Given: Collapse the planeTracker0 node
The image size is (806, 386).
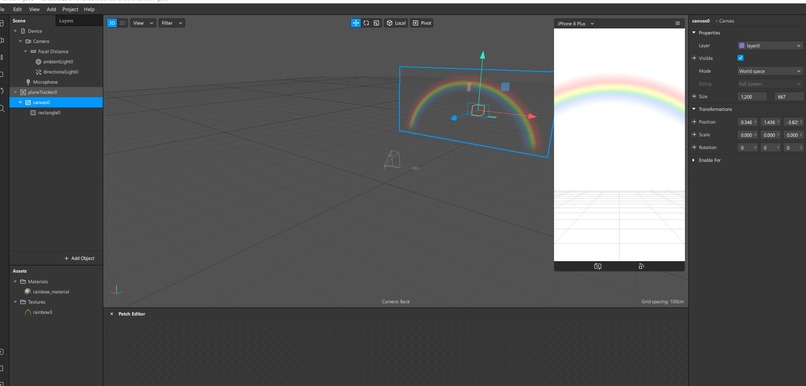Looking at the screenshot, I should tap(15, 93).
